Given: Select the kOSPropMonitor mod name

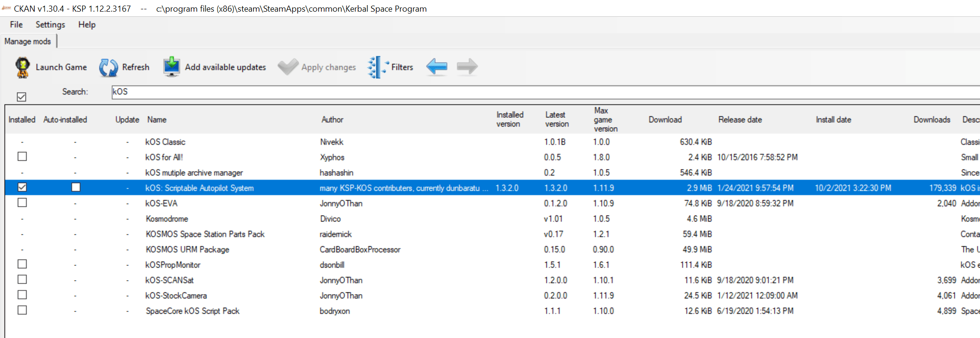Looking at the screenshot, I should (172, 265).
